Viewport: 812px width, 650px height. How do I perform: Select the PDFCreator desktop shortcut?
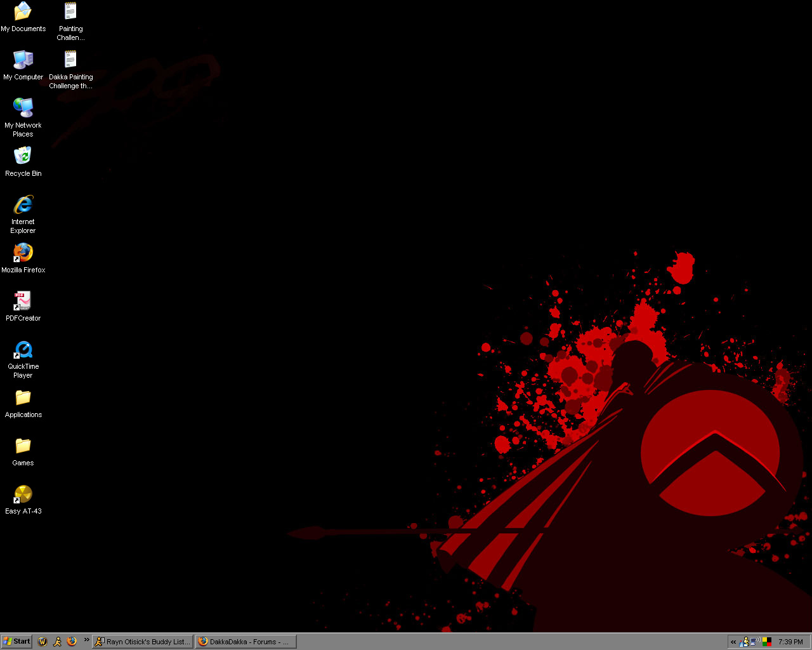click(x=23, y=307)
